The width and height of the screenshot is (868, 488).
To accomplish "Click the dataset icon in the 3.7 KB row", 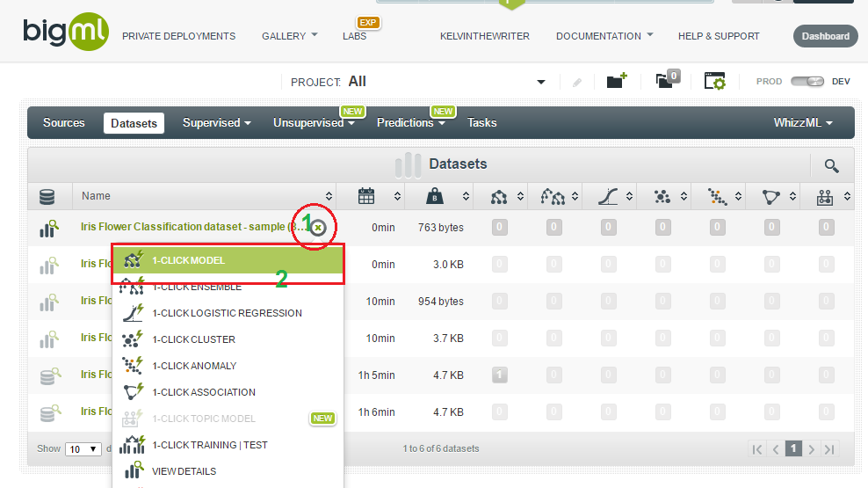I will 49,339.
